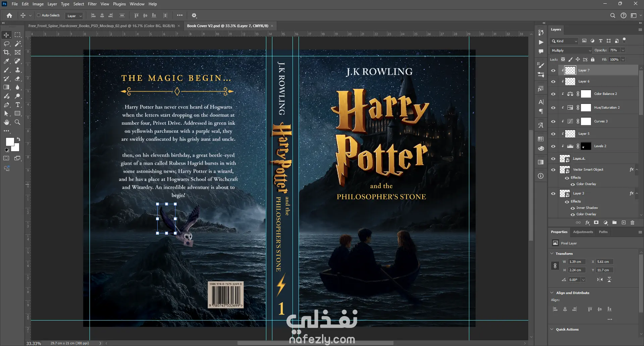Select the Pen tool

(6, 105)
